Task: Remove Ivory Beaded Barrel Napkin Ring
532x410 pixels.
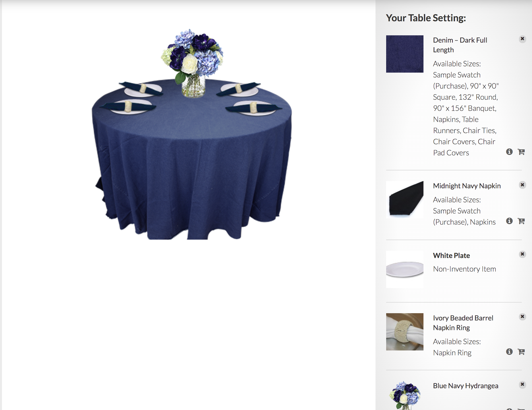Action: point(522,317)
